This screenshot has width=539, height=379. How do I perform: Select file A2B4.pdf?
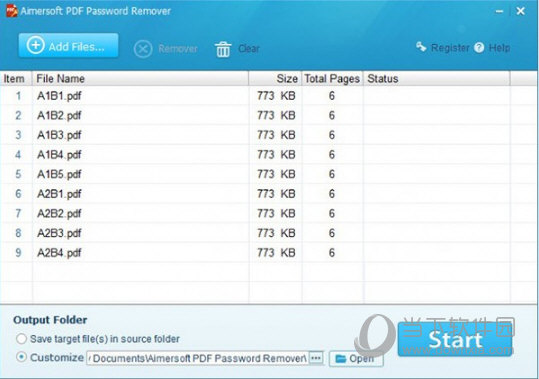point(59,253)
